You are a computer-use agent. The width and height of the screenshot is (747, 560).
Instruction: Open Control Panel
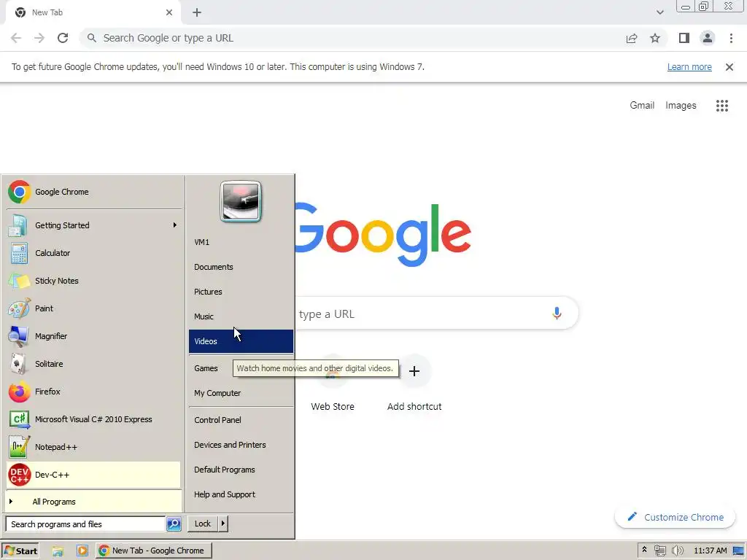241,420
